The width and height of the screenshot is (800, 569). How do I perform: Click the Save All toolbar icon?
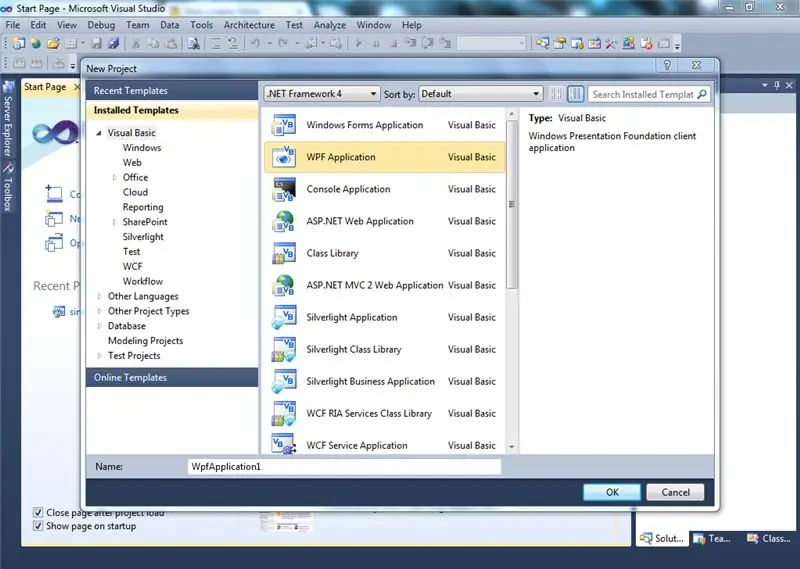113,44
